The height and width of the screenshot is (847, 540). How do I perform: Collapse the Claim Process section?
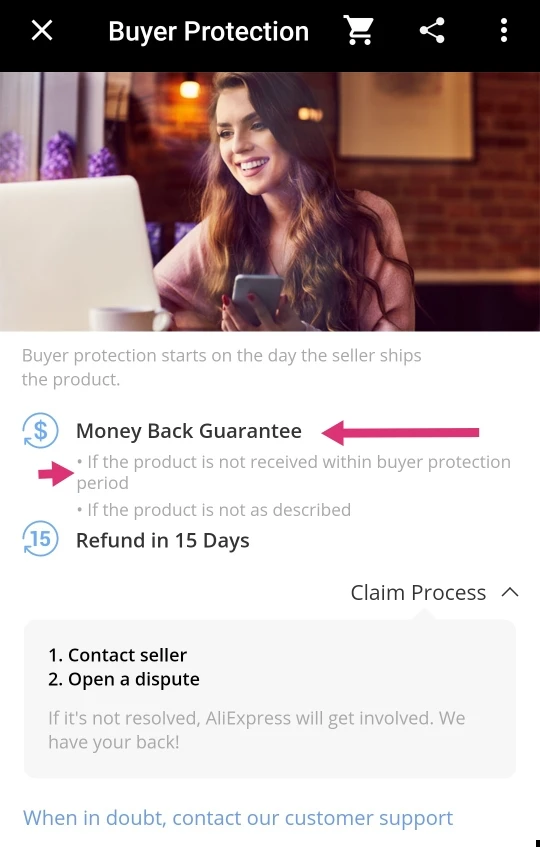[435, 593]
